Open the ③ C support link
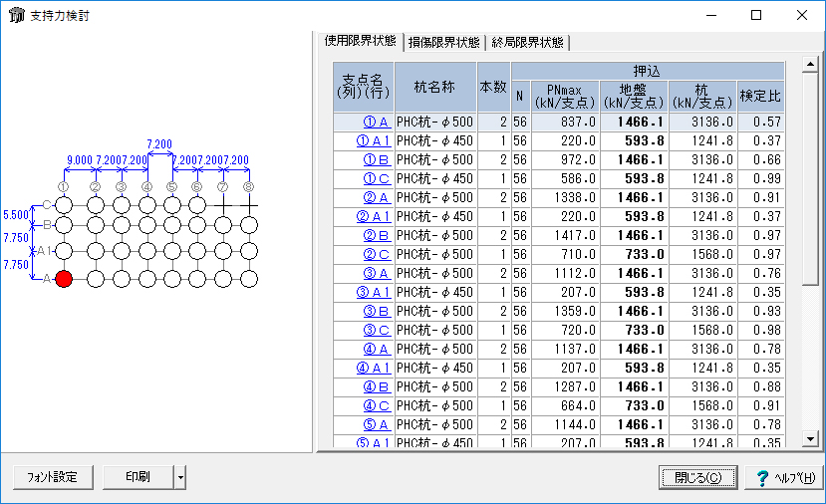This screenshot has width=826, height=504. pos(377,331)
